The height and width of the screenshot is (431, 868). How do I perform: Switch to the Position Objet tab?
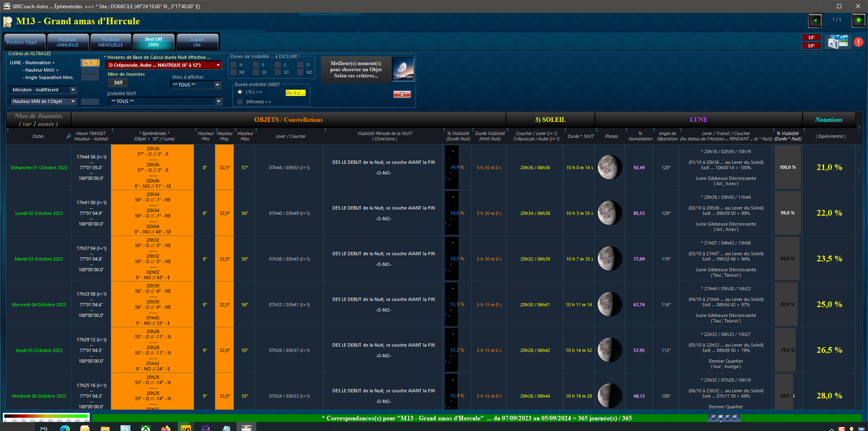[x=24, y=42]
